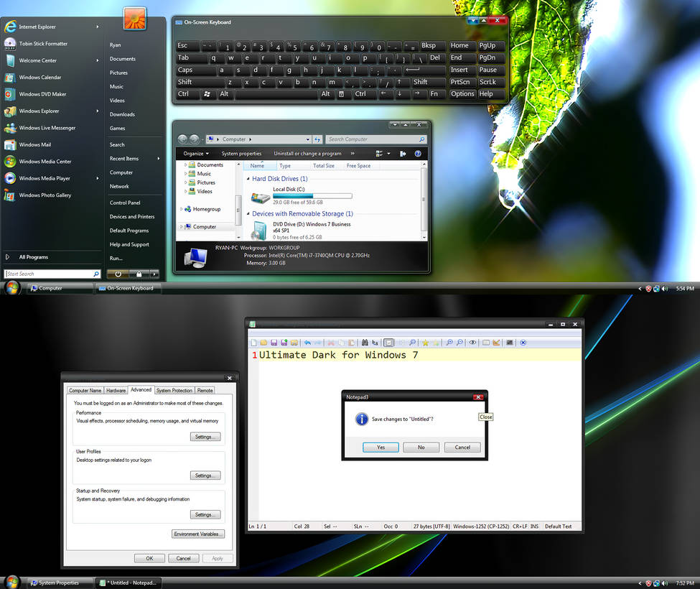
Task: Switch to the Remote tab
Action: (x=205, y=390)
